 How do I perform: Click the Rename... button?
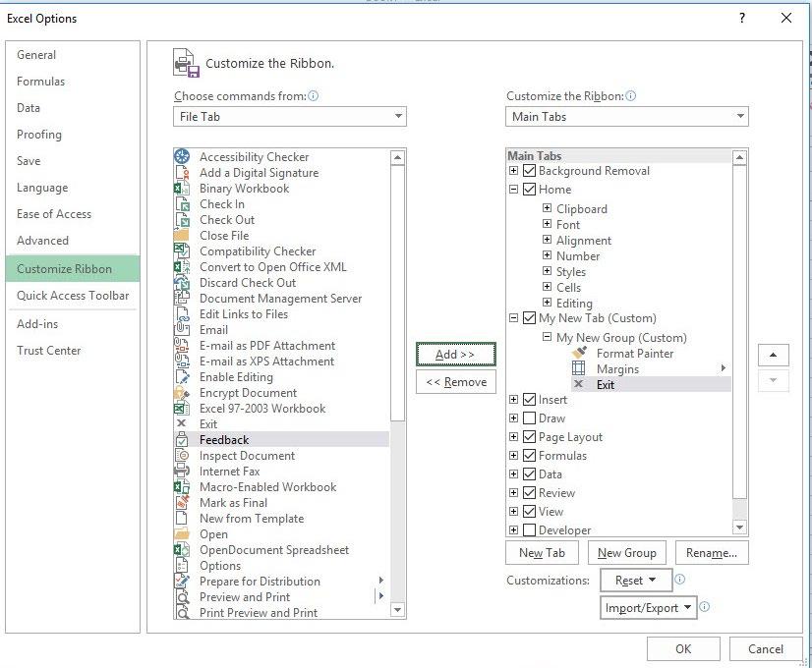pos(712,553)
